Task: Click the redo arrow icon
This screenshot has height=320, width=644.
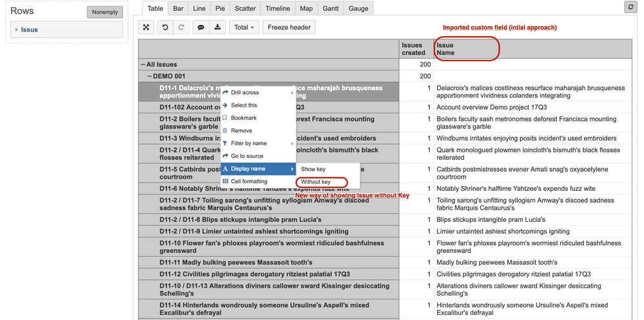Action: [x=181, y=28]
